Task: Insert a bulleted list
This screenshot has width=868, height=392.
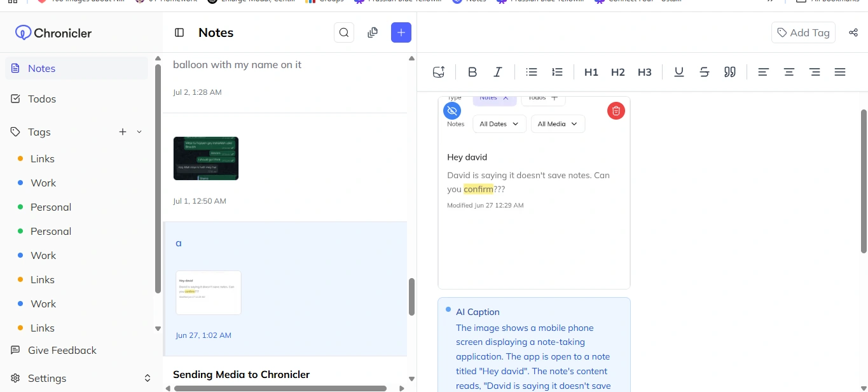Action: [x=532, y=72]
